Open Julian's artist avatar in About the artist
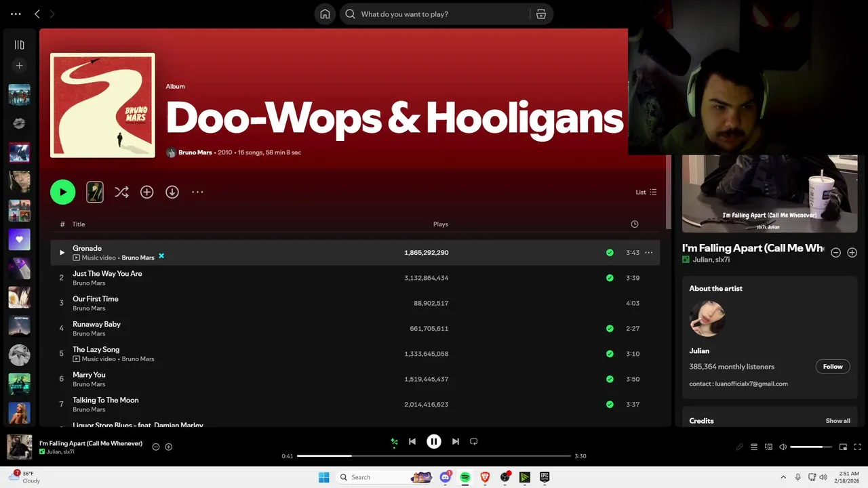 [707, 319]
